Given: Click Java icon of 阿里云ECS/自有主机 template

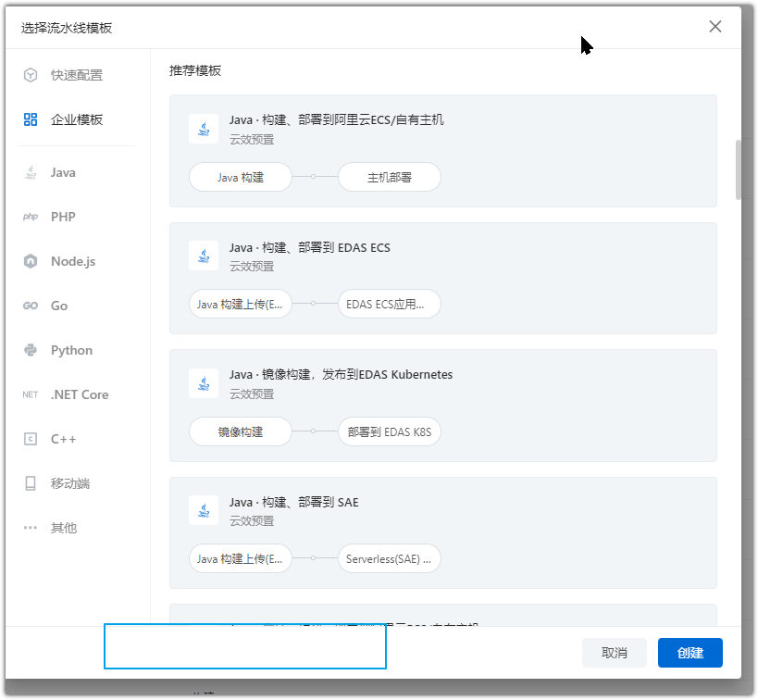Looking at the screenshot, I should [x=204, y=129].
